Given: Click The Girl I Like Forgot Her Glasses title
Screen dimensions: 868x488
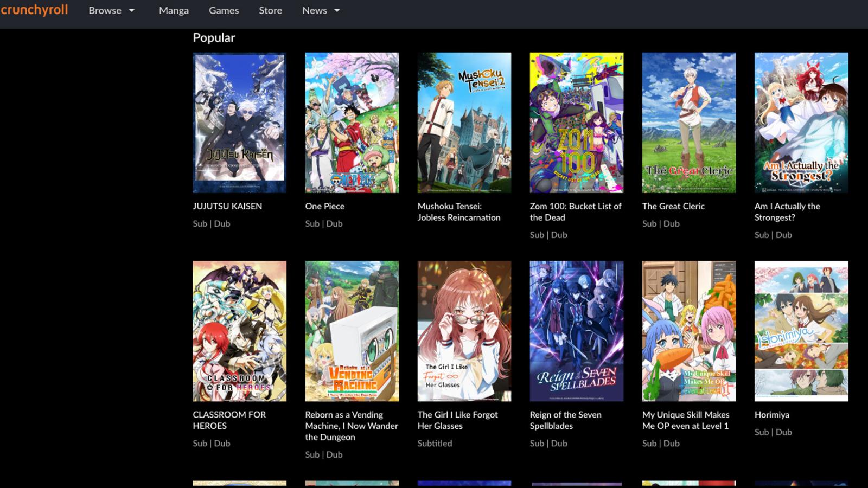Looking at the screenshot, I should 457,420.
